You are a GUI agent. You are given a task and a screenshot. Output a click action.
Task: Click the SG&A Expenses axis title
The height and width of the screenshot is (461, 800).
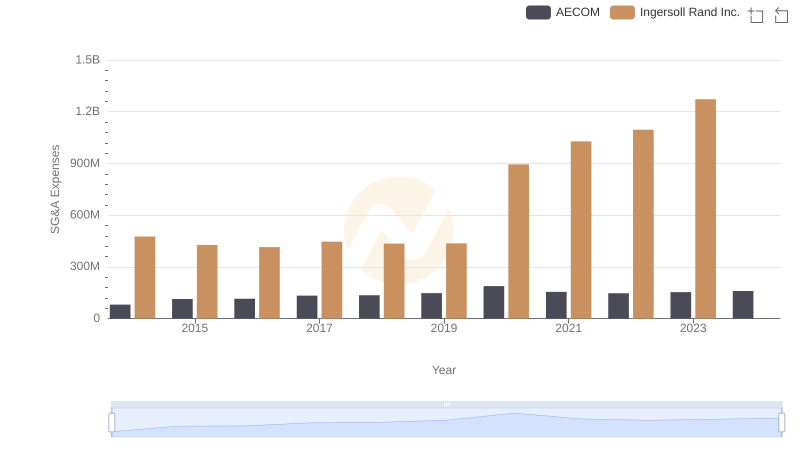[x=55, y=189]
